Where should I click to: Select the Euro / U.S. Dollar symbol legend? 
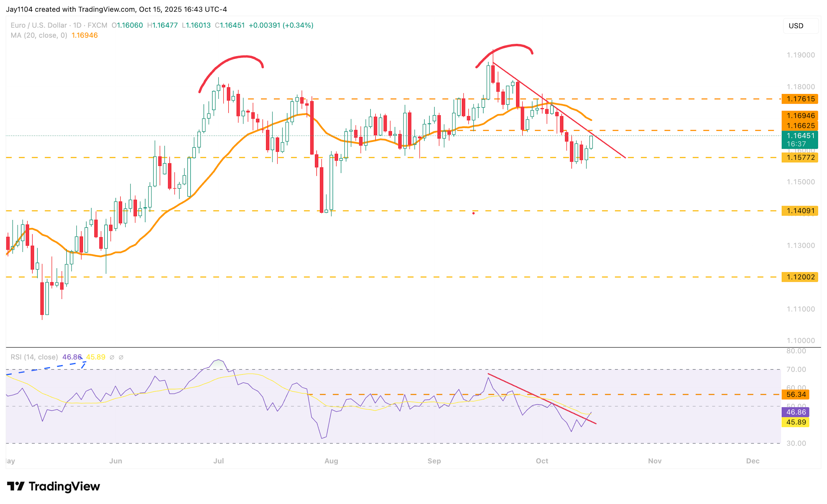39,25
